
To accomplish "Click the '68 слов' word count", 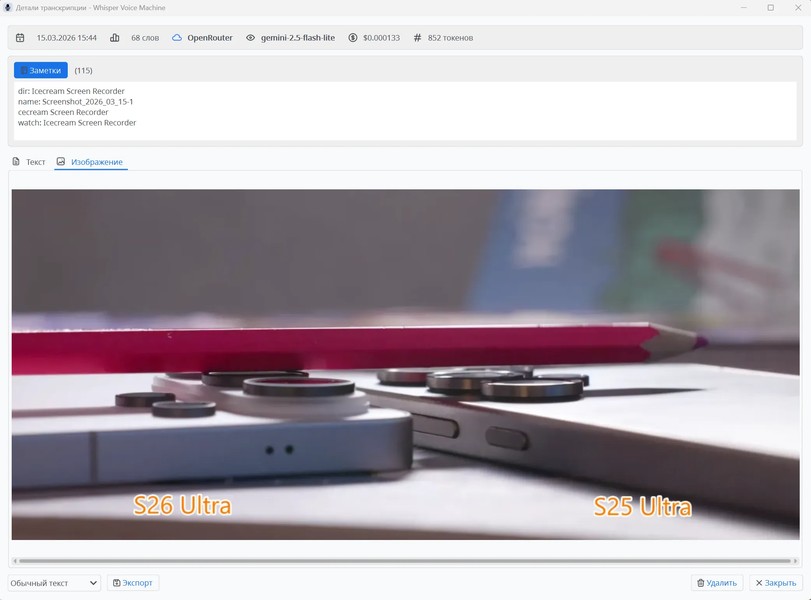I will tap(145, 38).
